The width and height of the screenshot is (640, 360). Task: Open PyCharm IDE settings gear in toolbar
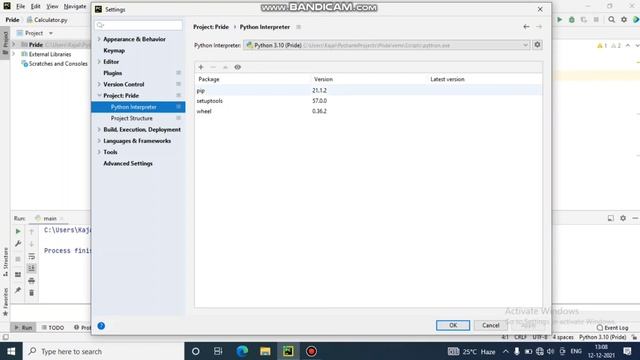point(624,20)
